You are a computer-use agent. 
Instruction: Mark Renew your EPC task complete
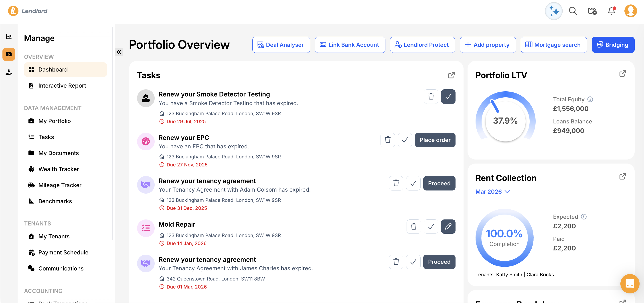click(x=405, y=140)
